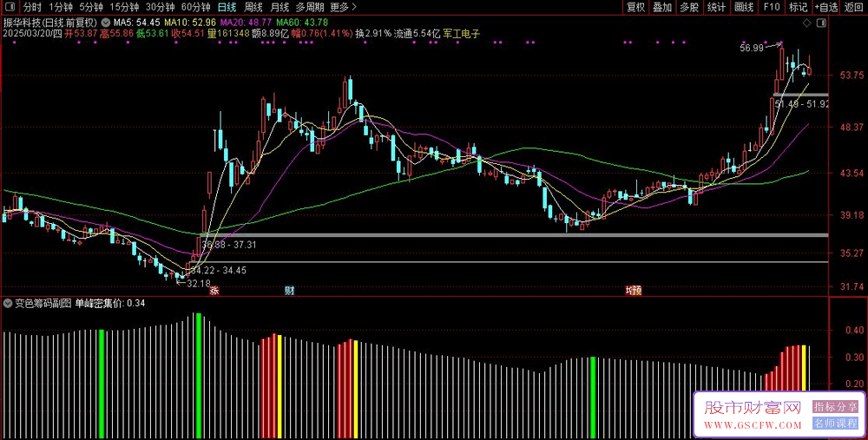Image resolution: width=868 pixels, height=440 pixels.
Task: Switch to 60分钟 timeframe
Action: [x=196, y=7]
